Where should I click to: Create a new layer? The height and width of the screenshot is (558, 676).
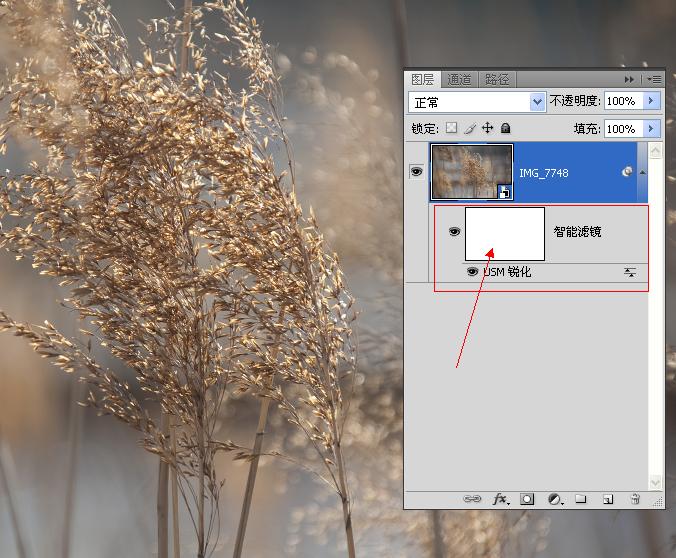click(x=608, y=499)
